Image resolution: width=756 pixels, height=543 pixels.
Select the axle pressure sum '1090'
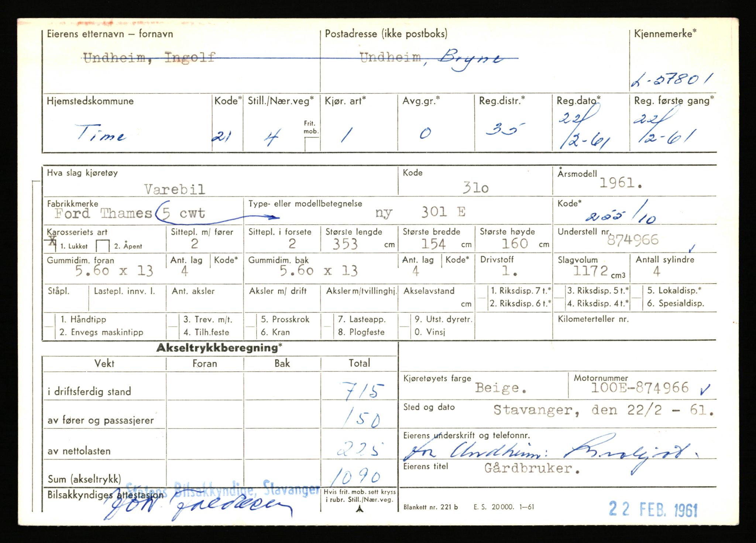pyautogui.click(x=356, y=478)
